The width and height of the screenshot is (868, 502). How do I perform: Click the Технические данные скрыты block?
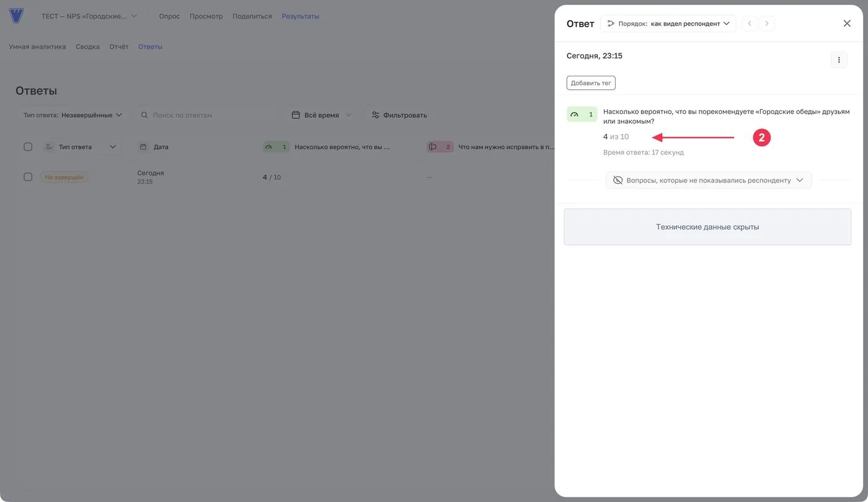click(707, 227)
